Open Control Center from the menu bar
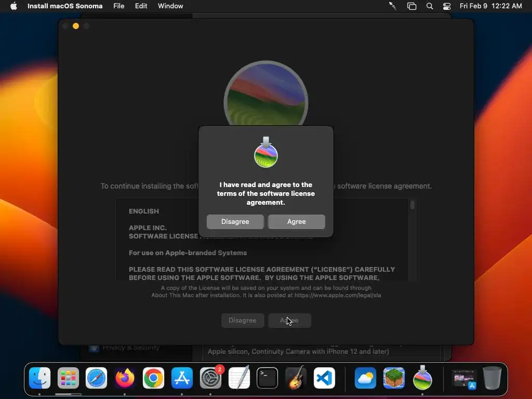532x399 pixels. pyautogui.click(x=446, y=6)
